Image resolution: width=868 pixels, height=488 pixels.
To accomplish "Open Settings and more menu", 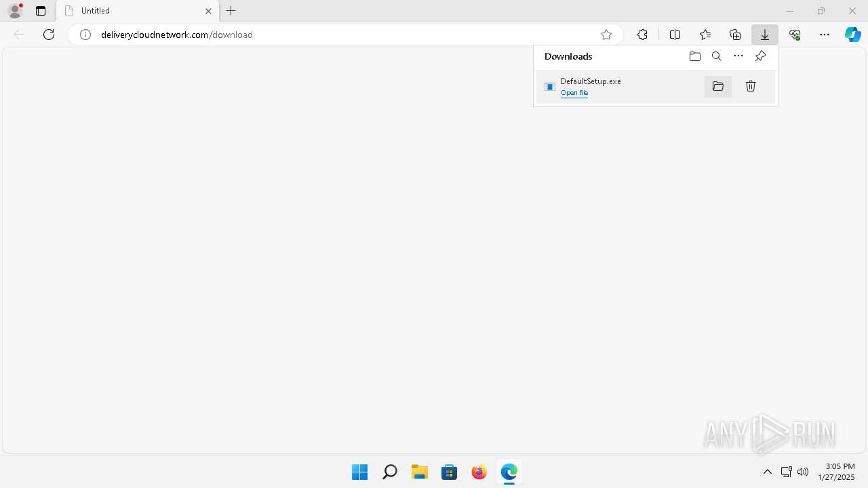I will [825, 35].
